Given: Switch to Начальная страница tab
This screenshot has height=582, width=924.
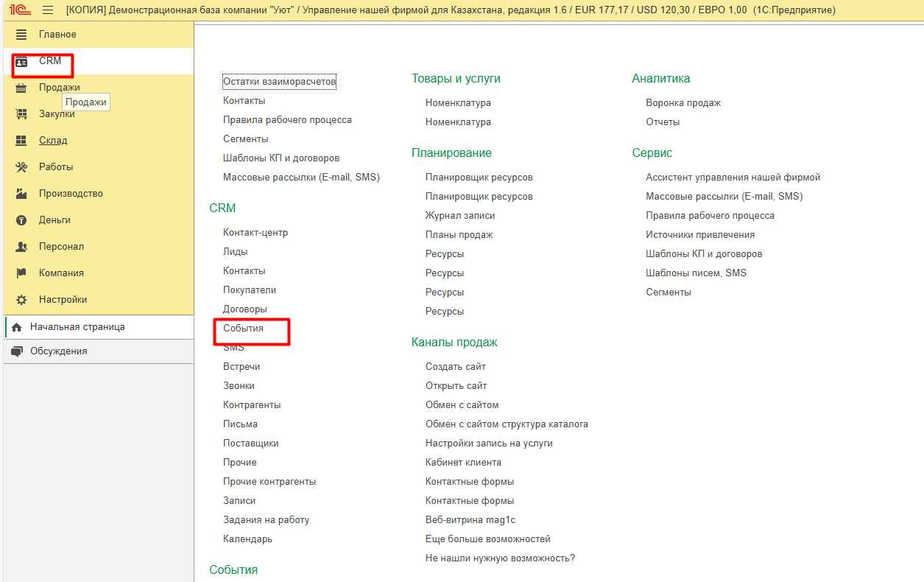Looking at the screenshot, I should pos(99,327).
